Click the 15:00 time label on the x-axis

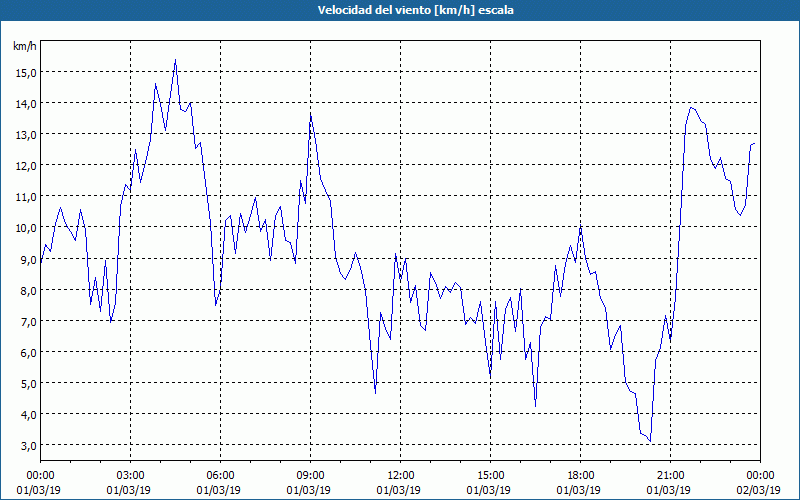coord(490,476)
